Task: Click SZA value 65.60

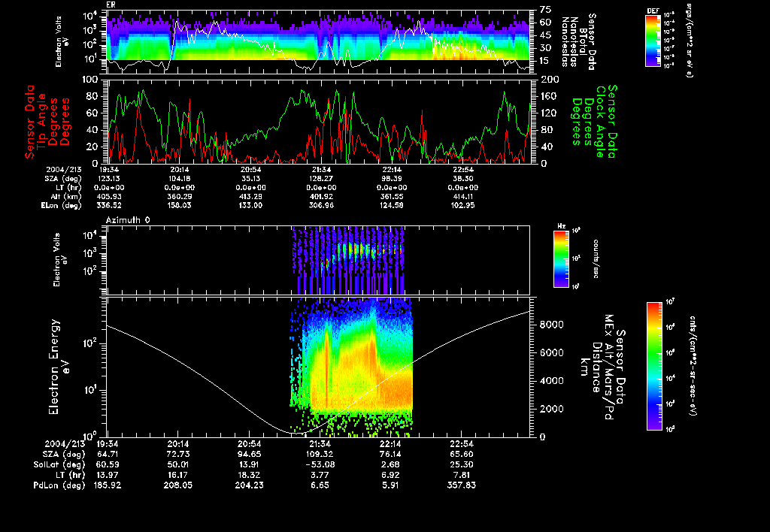Action: click(462, 455)
